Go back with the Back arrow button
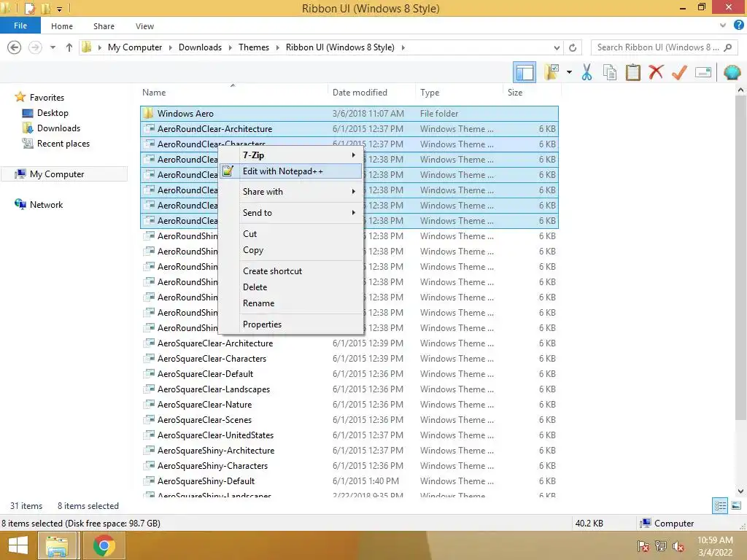 click(15, 47)
